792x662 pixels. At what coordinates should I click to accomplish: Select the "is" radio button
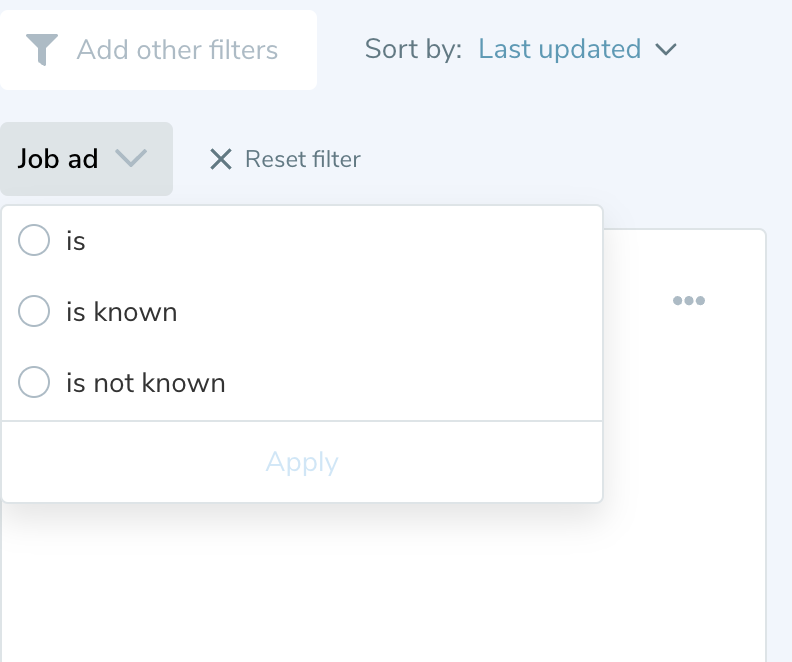[x=34, y=241]
